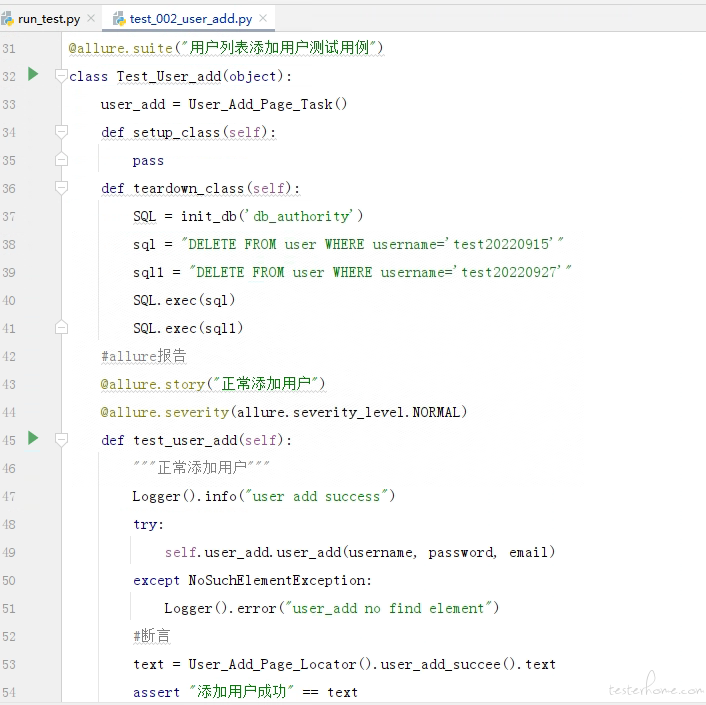Click the test20220915 SQL string

tap(372, 244)
